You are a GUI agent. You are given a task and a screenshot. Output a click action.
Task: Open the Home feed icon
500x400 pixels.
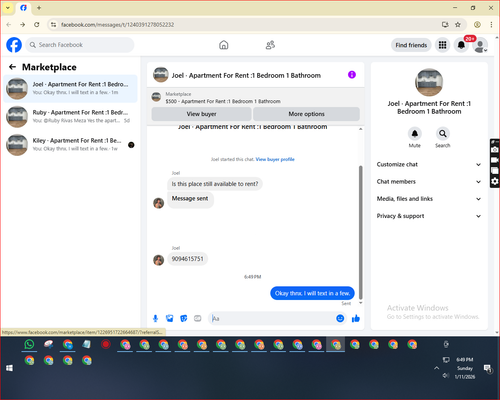[x=224, y=45]
